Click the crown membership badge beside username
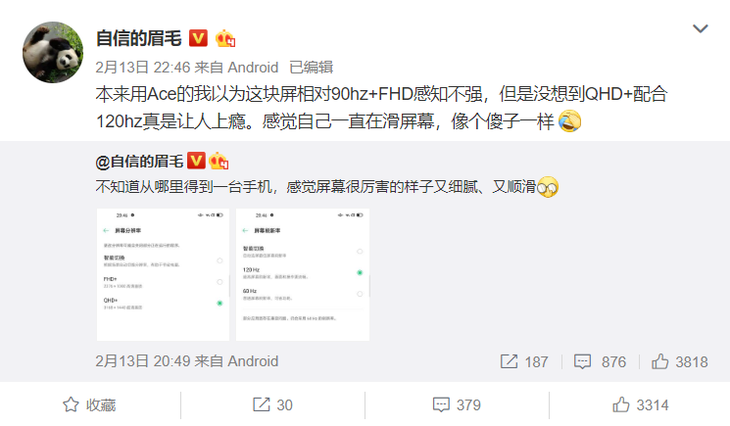The image size is (730, 426). click(225, 39)
